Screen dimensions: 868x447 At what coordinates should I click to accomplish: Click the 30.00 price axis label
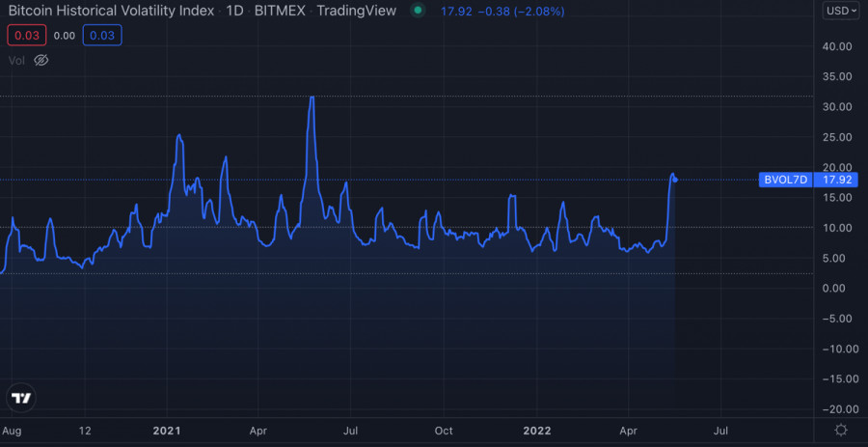click(837, 107)
